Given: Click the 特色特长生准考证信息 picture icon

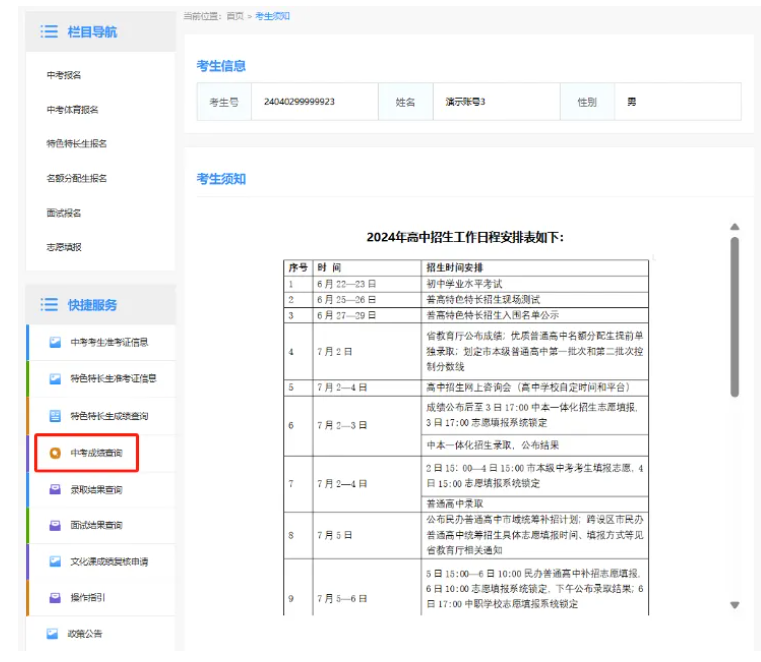Looking at the screenshot, I should coord(55,379).
